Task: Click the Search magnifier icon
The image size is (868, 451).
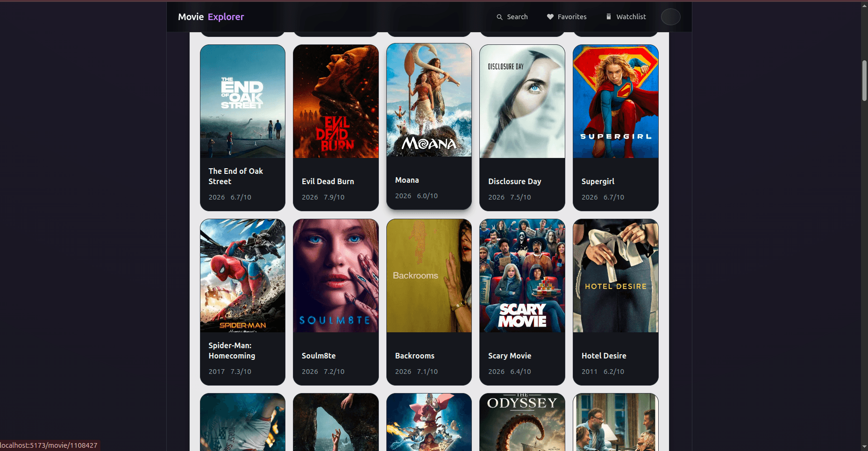Action: (x=499, y=17)
